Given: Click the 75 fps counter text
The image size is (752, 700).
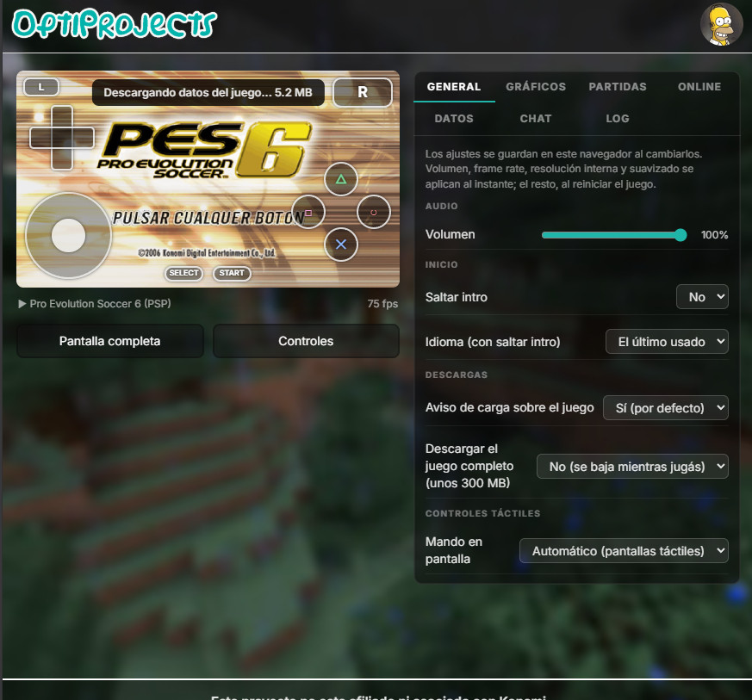Looking at the screenshot, I should click(382, 304).
